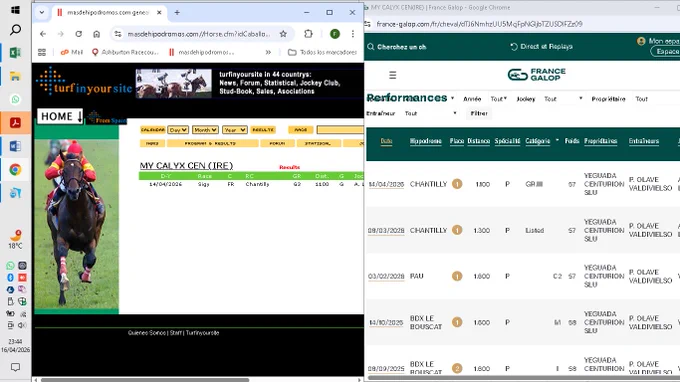Open the Entraîneur filter dropdown
Image resolution: width=680 pixels, height=382 pixels.
431,114
